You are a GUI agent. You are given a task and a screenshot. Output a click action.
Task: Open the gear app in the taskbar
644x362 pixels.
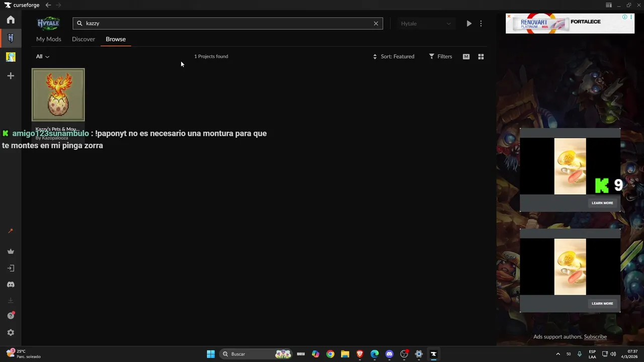[419, 354]
